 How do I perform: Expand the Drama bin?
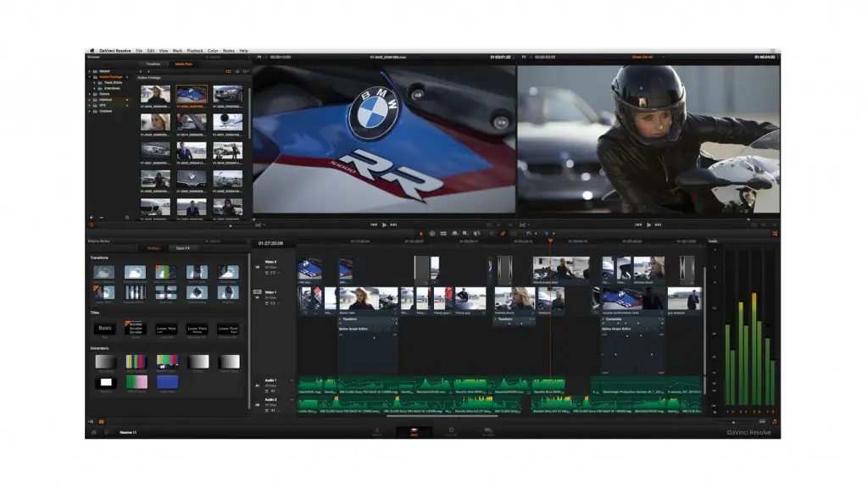[x=90, y=94]
